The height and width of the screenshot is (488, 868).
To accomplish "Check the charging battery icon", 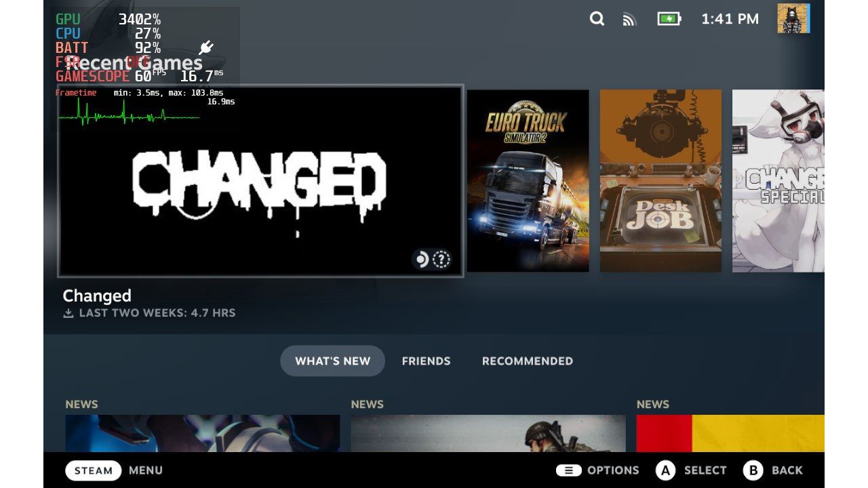I will [x=669, y=19].
